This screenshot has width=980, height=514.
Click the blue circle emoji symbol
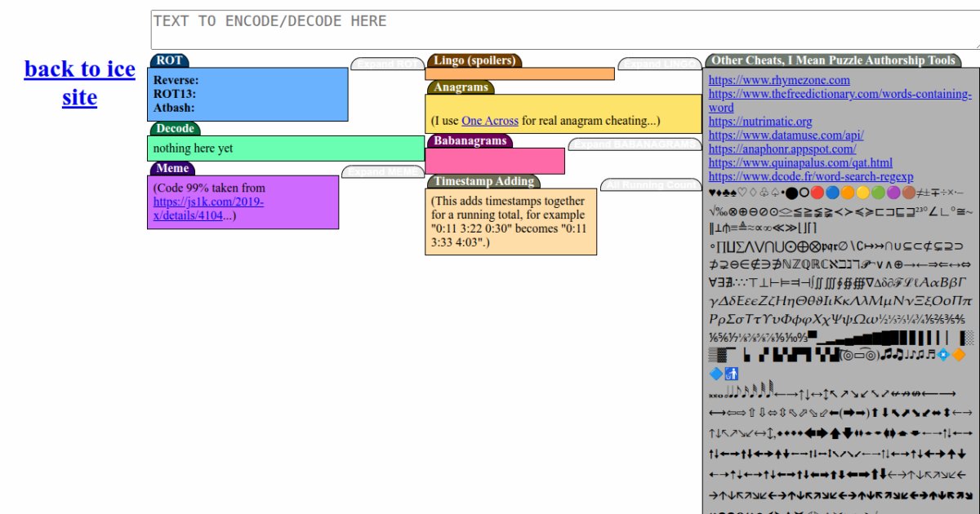tap(832, 193)
